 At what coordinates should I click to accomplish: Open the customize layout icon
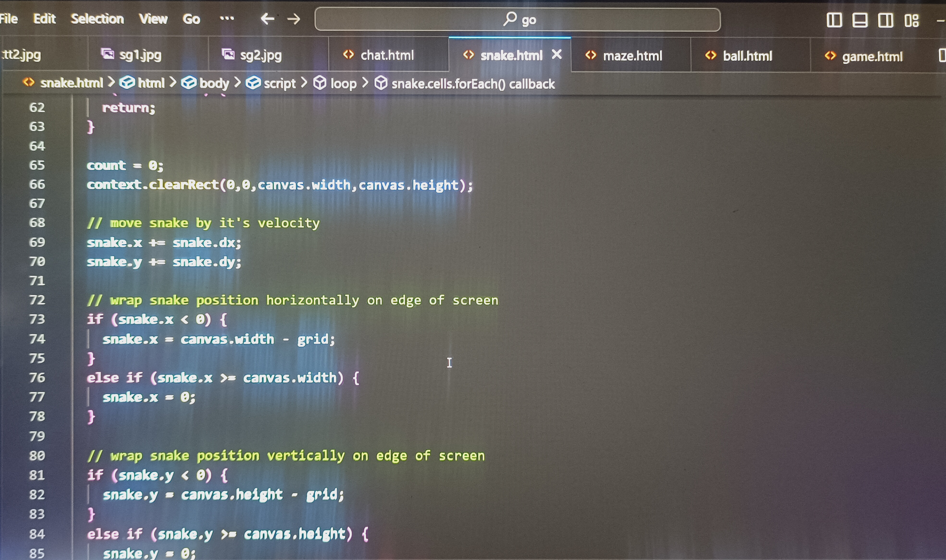click(x=911, y=20)
